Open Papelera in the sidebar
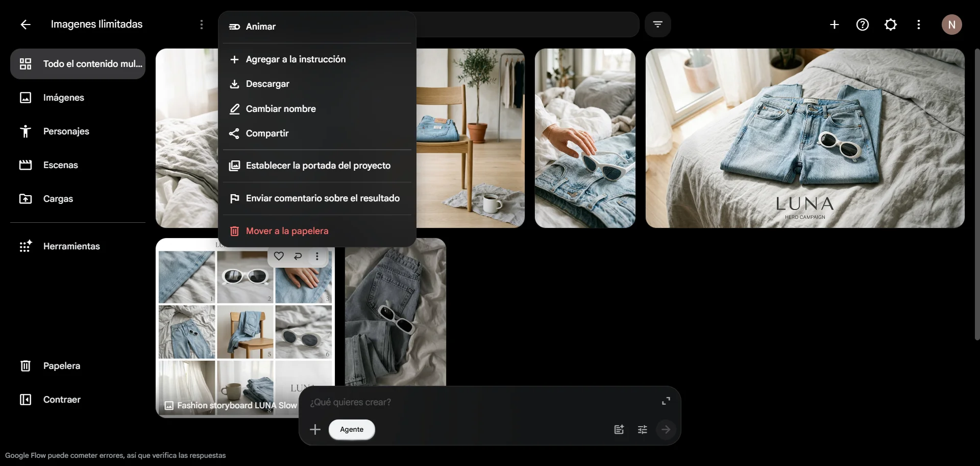The image size is (980, 466). pos(78,366)
